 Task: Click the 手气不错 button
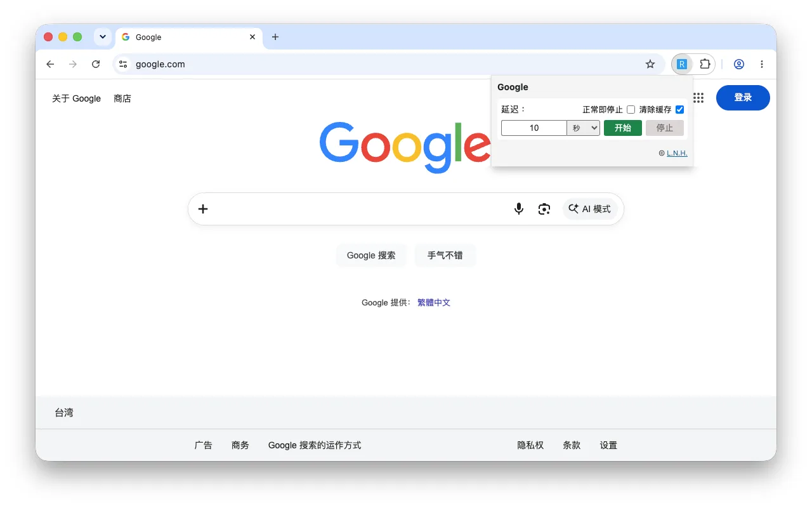coord(445,255)
